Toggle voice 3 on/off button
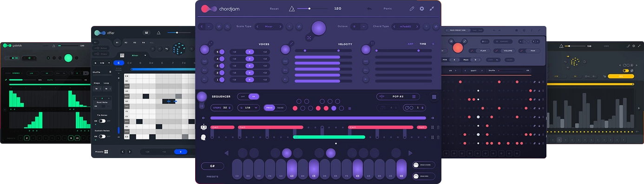 (222, 66)
